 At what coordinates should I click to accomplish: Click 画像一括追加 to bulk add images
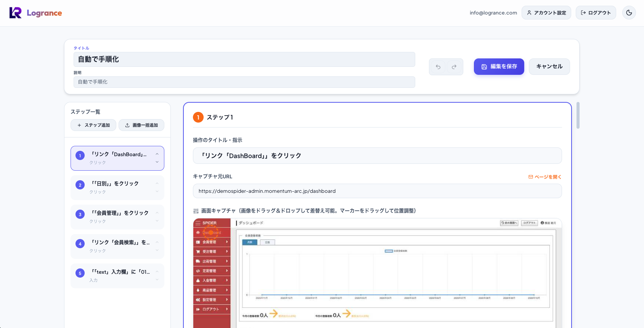point(141,125)
